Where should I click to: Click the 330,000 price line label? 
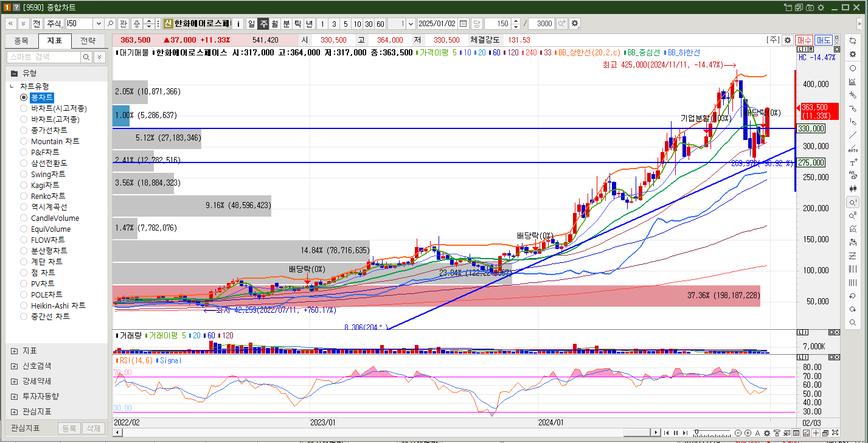tap(811, 128)
